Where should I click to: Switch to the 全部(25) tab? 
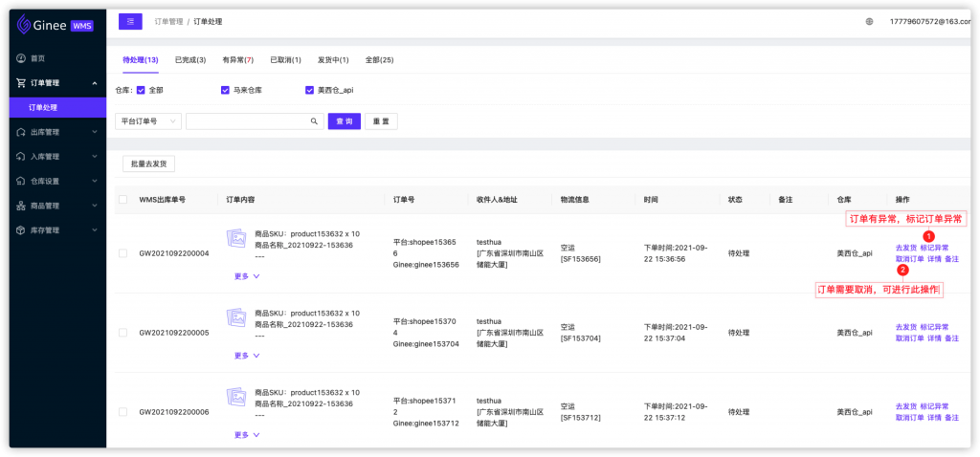379,60
